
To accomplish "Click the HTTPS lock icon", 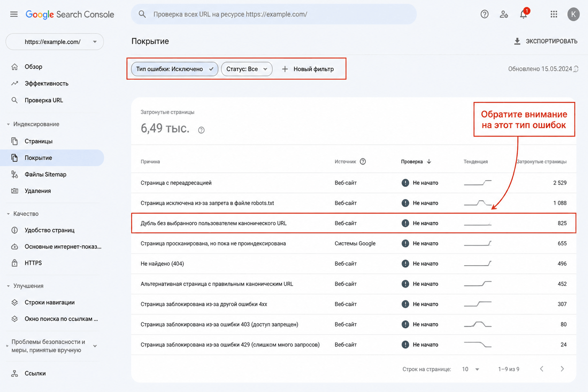I will pyautogui.click(x=15, y=263).
